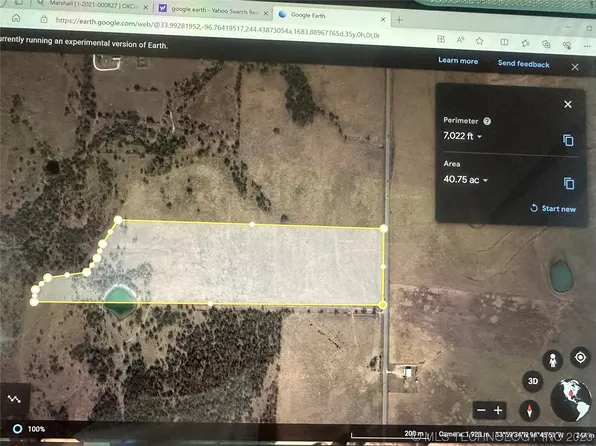Close the measurement panel

coord(568,104)
